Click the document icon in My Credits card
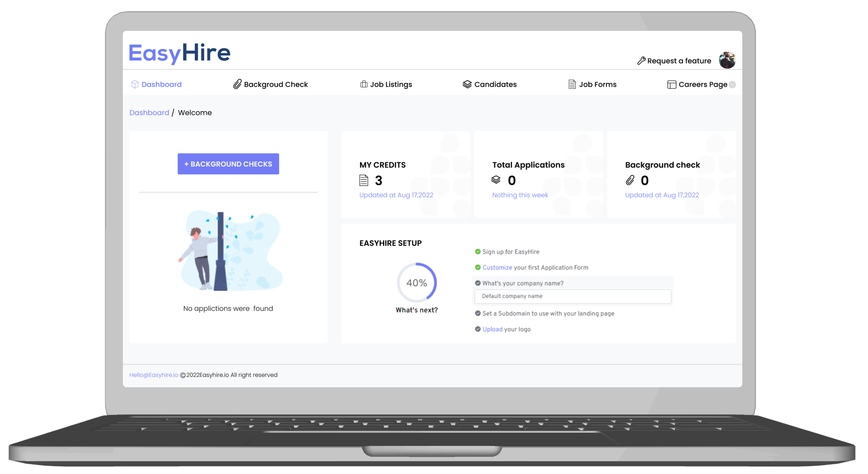 pyautogui.click(x=364, y=180)
